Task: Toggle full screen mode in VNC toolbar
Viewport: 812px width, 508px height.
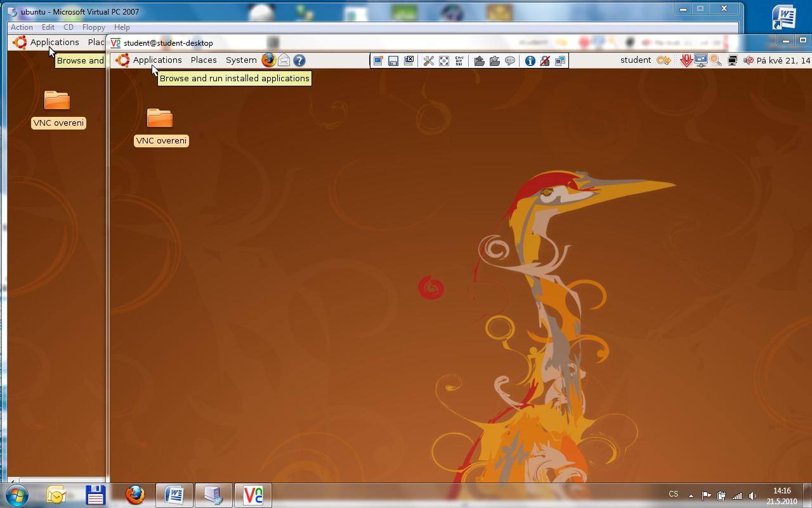Action: [444, 61]
